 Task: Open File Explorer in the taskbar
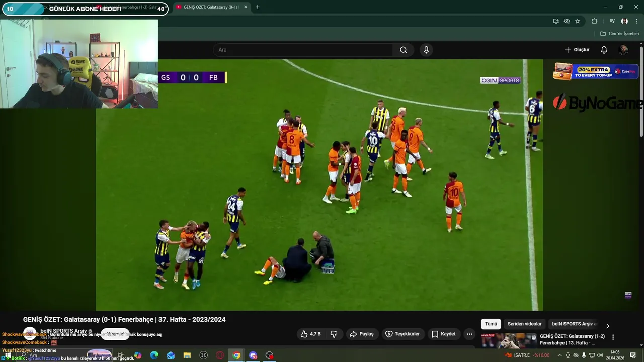[x=187, y=355]
